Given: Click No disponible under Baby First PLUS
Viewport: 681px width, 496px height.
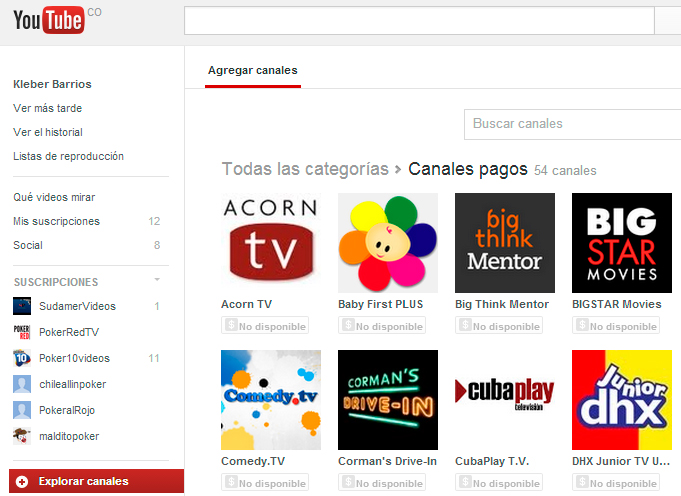Looking at the screenshot, I should [x=382, y=326].
